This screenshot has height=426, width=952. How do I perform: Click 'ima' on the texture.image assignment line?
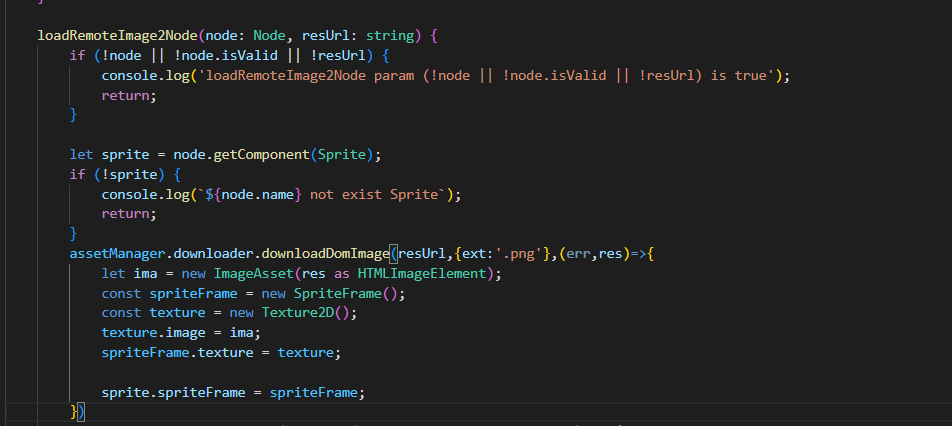(242, 333)
